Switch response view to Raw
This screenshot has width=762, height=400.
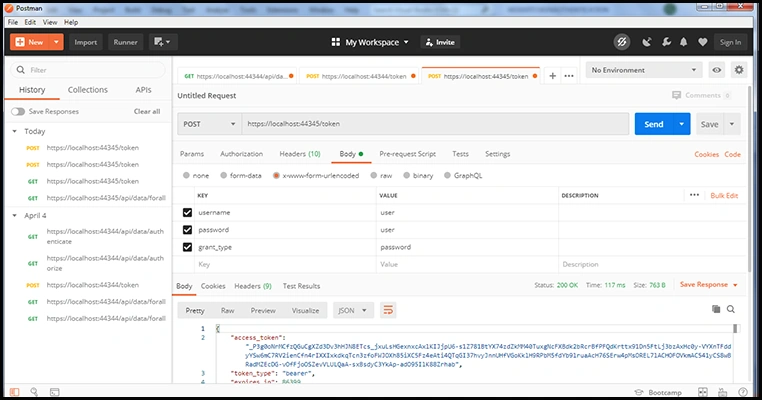click(227, 311)
